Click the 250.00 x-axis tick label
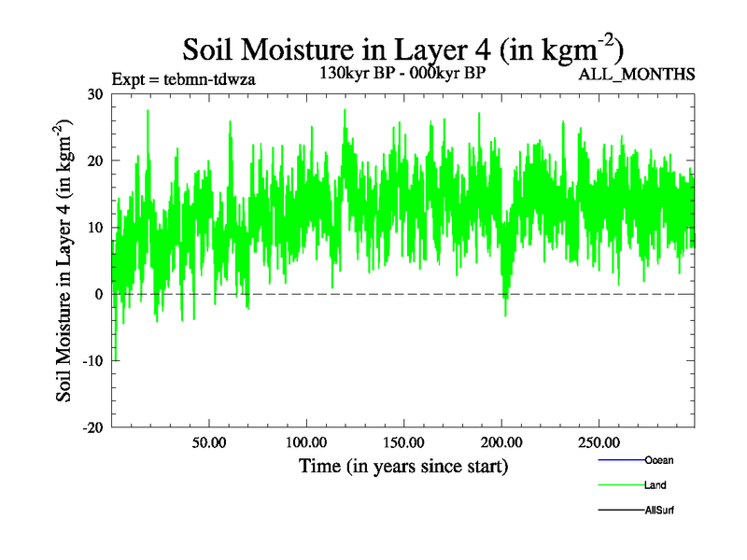The image size is (747, 560). [599, 441]
